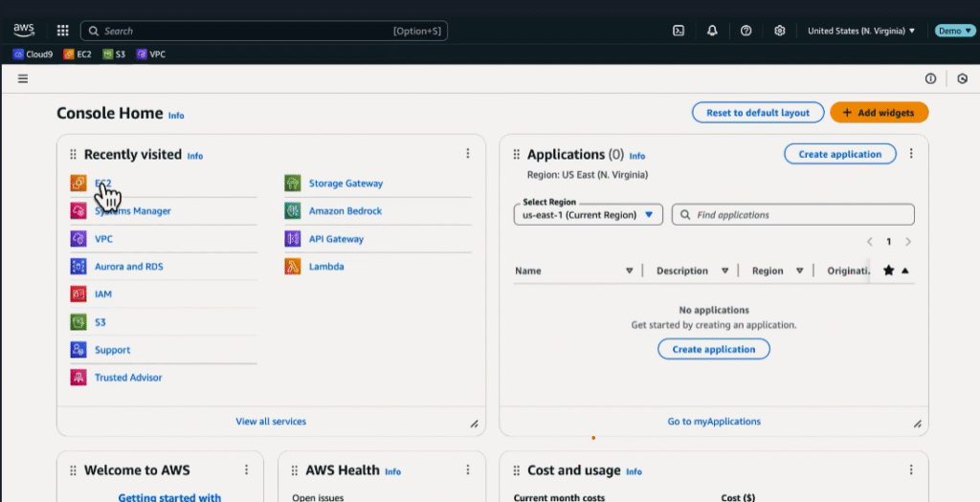Open the Demo account dropdown
The width and height of the screenshot is (980, 502).
coord(954,31)
